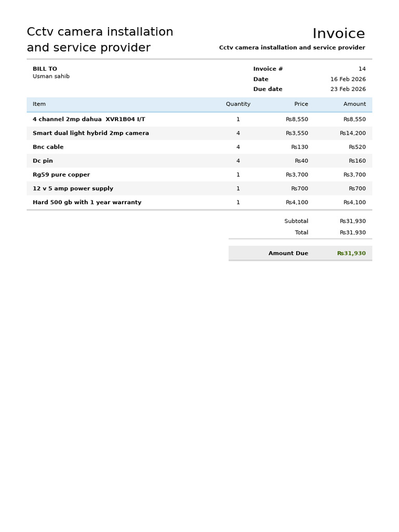This screenshot has width=399, height=532.
Task: Click amount 'Rs700' in the power supply row
Action: pyautogui.click(x=357, y=188)
